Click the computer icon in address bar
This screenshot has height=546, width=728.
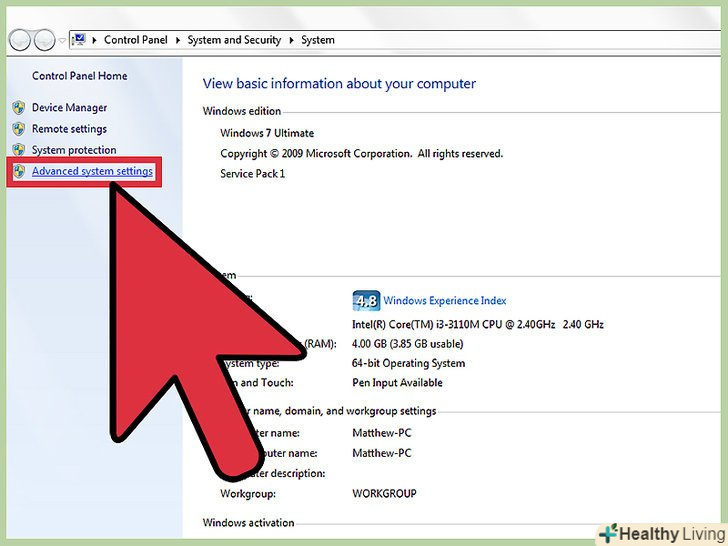tap(79, 39)
